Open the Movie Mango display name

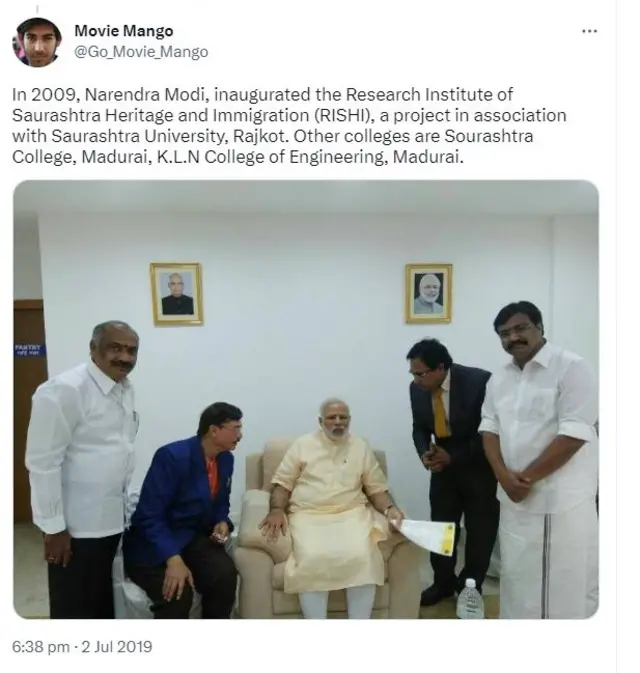tap(124, 31)
